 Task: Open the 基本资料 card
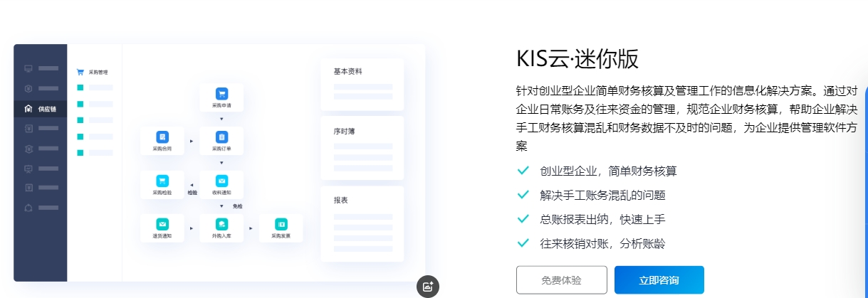(x=362, y=85)
